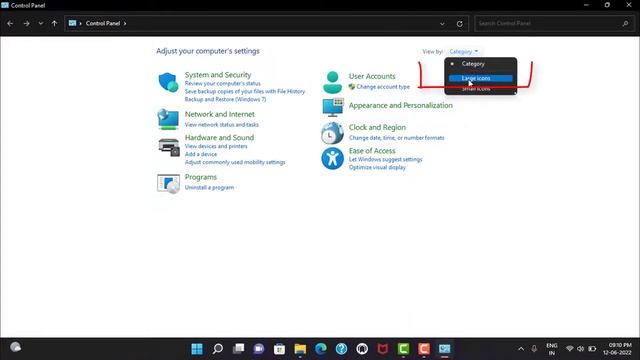Open Change account type link
Viewport: 640px width, 360px height.
tap(383, 87)
